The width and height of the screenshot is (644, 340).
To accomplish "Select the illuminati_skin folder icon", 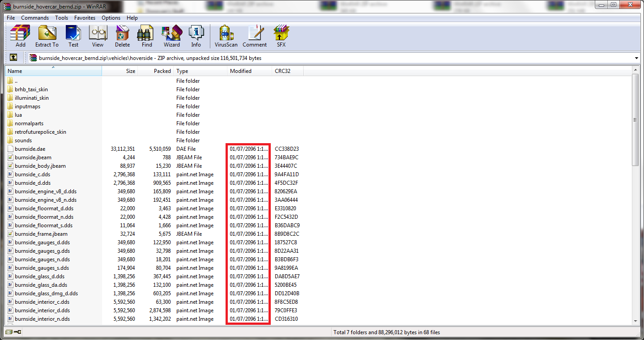I will click(10, 98).
